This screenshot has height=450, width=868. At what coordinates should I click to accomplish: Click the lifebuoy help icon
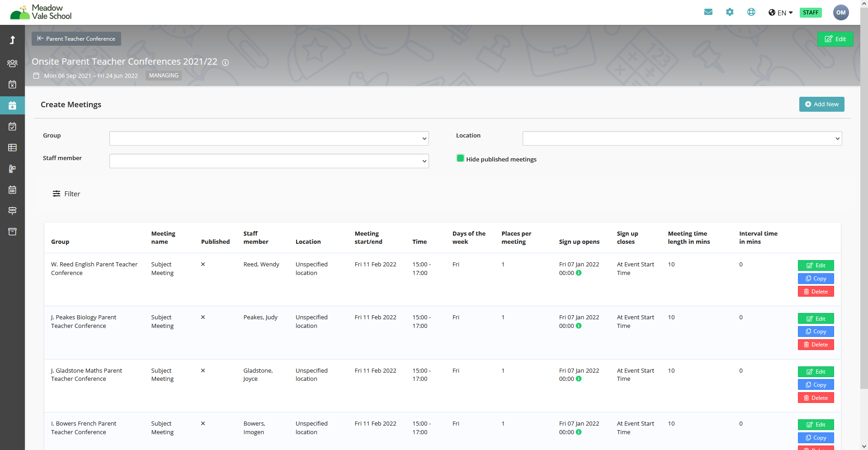751,12
